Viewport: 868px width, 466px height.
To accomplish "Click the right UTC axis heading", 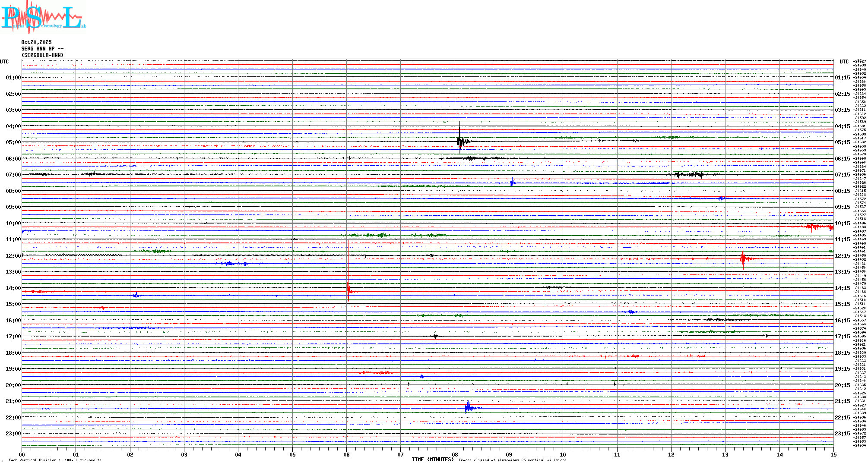I will (x=844, y=62).
